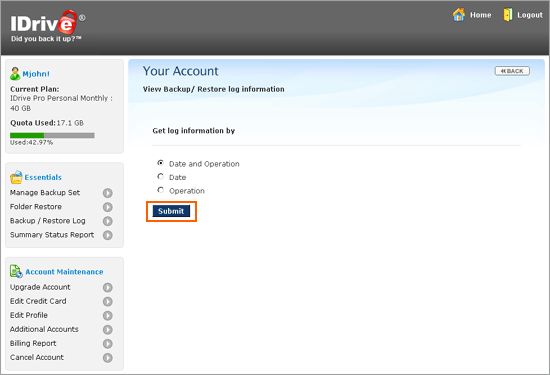This screenshot has height=375, width=550.
Task: Open Manage Backup Set
Action: tap(45, 193)
